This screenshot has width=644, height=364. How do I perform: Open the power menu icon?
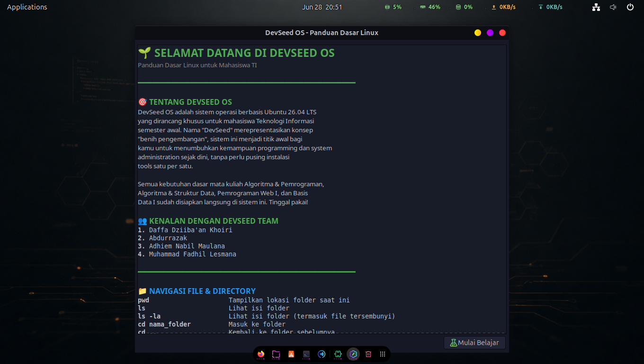coord(630,7)
